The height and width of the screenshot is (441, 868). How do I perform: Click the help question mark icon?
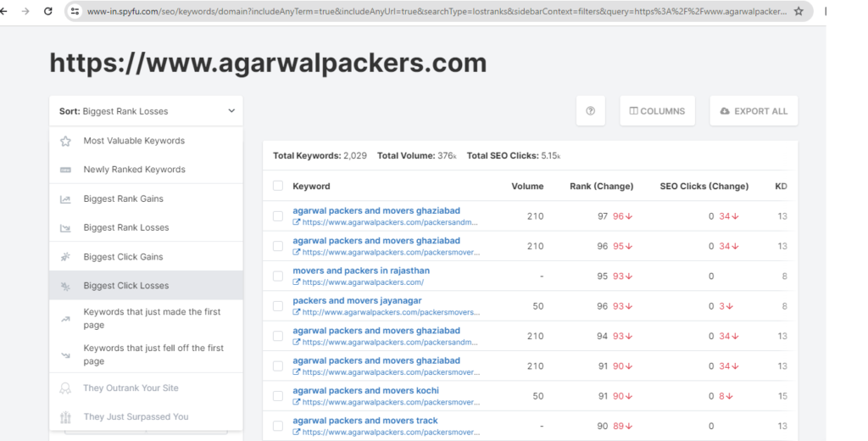coord(591,111)
